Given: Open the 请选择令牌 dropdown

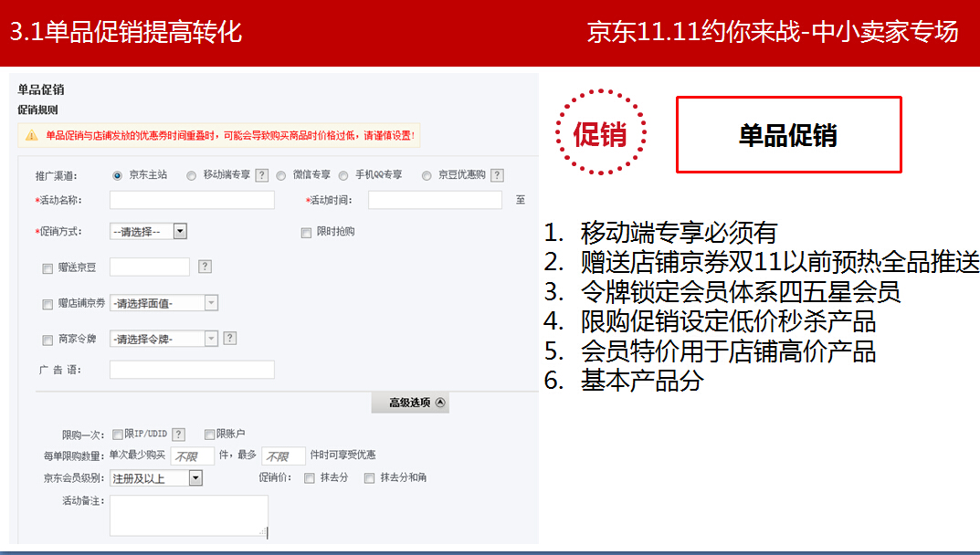Looking at the screenshot, I should click(163, 339).
